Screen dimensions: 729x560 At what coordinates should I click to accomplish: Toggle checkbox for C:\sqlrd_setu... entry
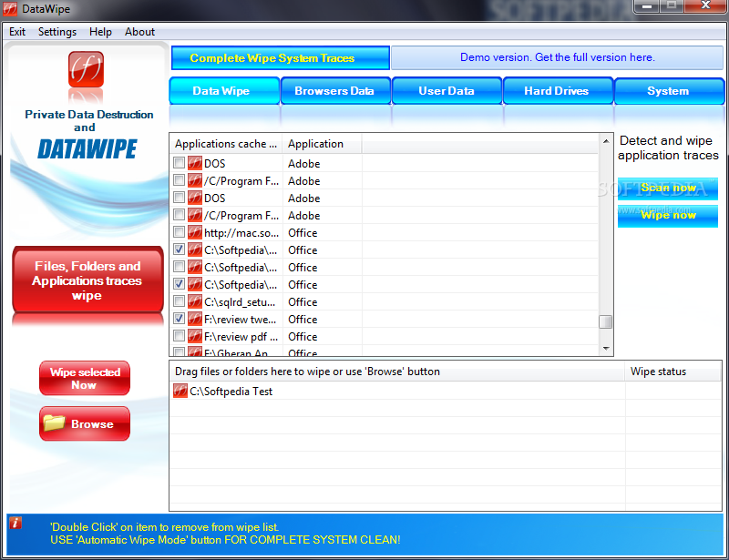pos(179,300)
